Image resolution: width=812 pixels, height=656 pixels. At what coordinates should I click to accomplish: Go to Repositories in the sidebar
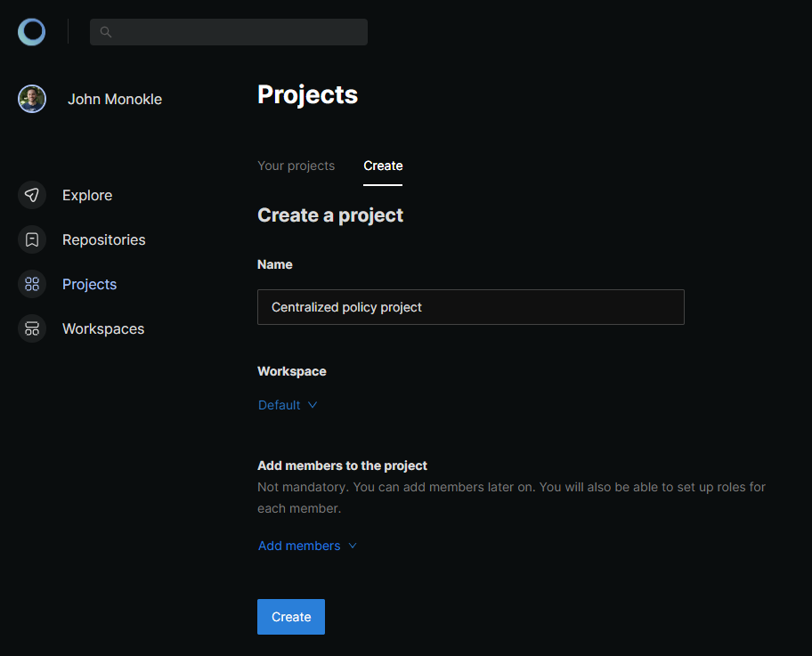coord(103,239)
